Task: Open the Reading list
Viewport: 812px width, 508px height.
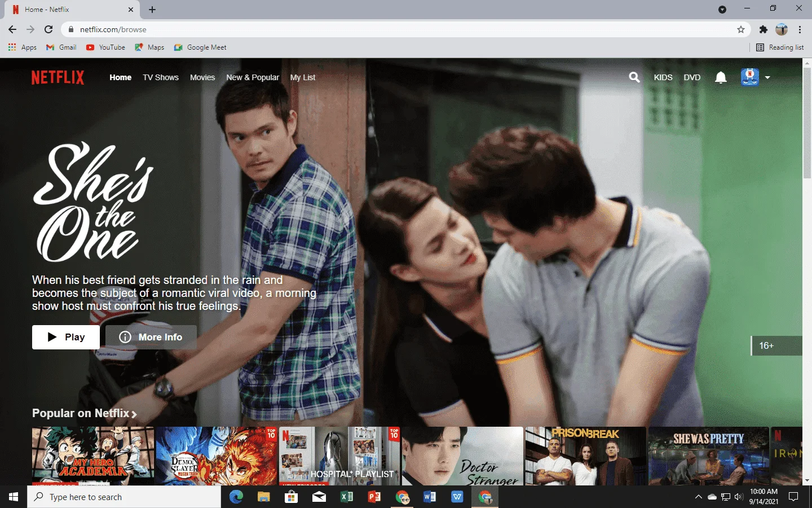Action: coord(780,47)
